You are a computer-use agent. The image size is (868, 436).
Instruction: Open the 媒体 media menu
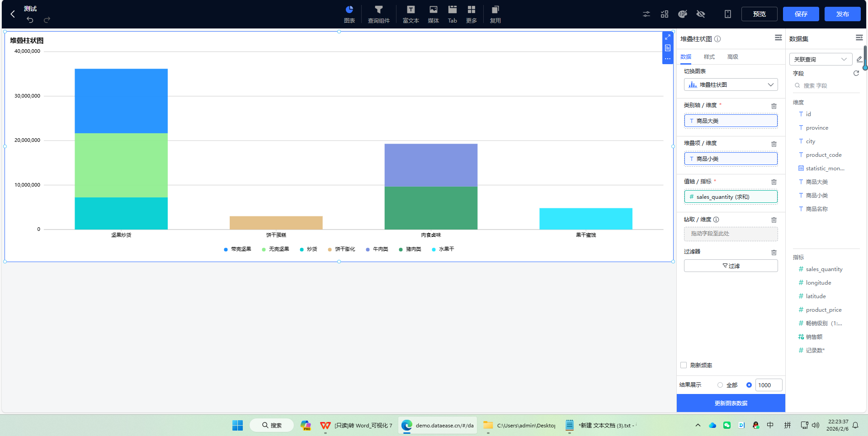pos(434,14)
